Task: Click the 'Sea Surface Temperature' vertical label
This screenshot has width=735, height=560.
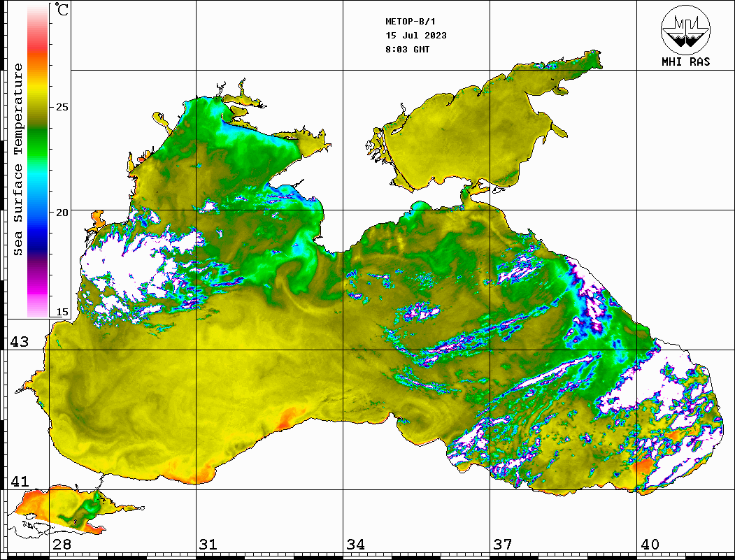Action: tap(17, 159)
